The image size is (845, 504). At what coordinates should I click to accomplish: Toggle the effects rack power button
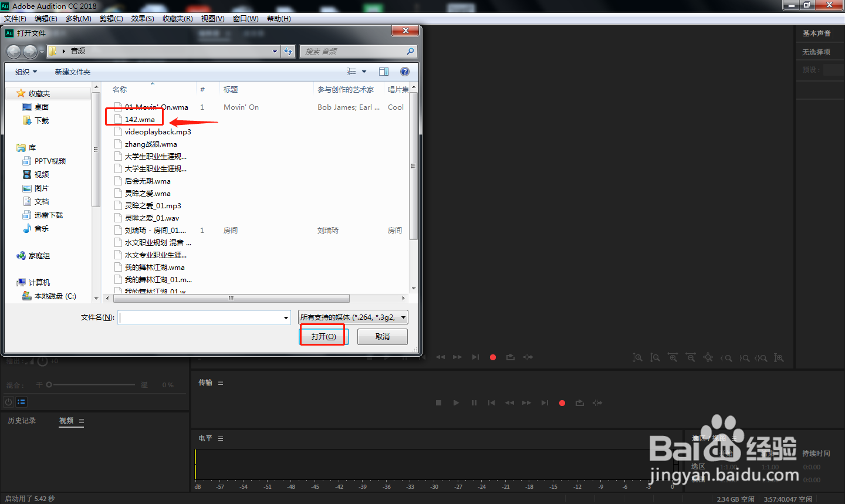tap(8, 402)
